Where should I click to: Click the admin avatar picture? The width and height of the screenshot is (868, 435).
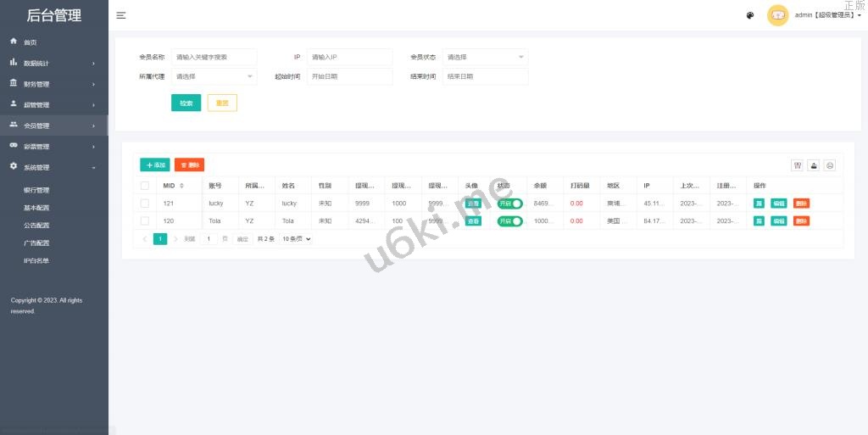click(x=777, y=15)
